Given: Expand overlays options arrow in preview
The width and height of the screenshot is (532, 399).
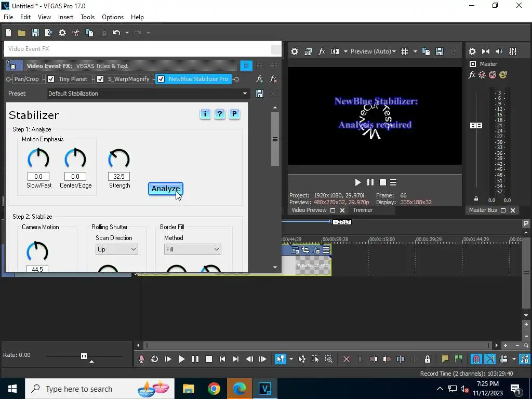Looking at the screenshot, I should 415,51.
